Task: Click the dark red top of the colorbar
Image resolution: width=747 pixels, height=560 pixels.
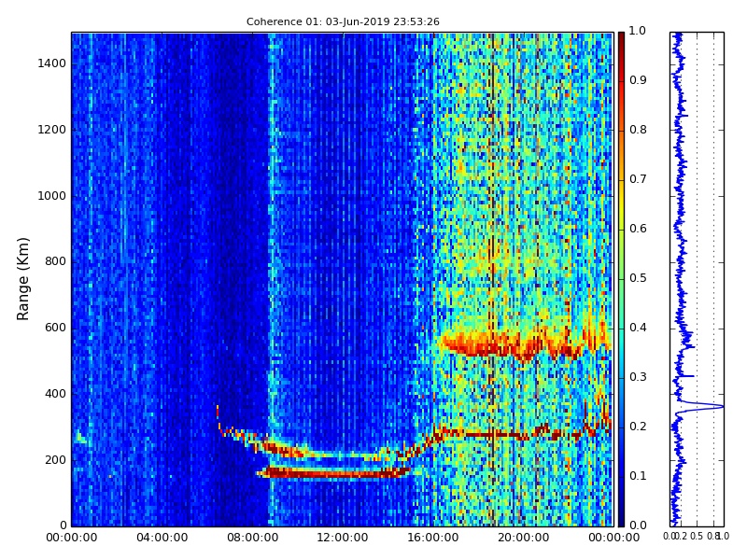Action: (x=621, y=43)
